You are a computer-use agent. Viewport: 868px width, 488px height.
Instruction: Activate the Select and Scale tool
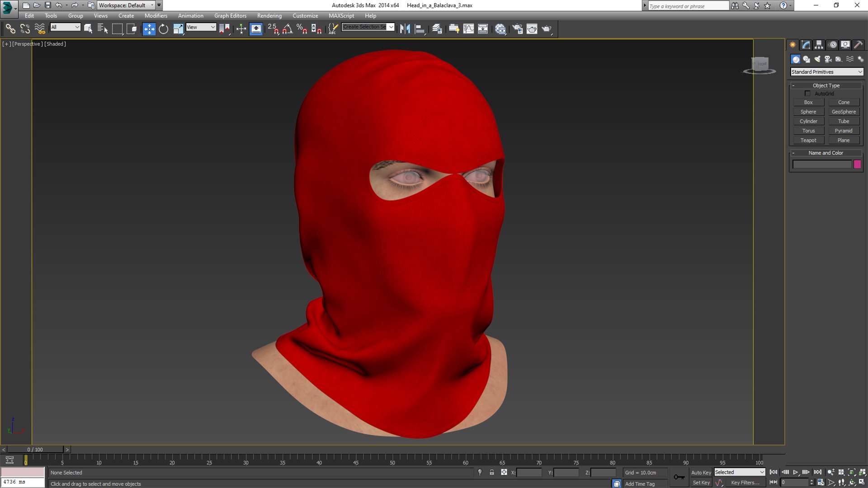click(x=178, y=29)
